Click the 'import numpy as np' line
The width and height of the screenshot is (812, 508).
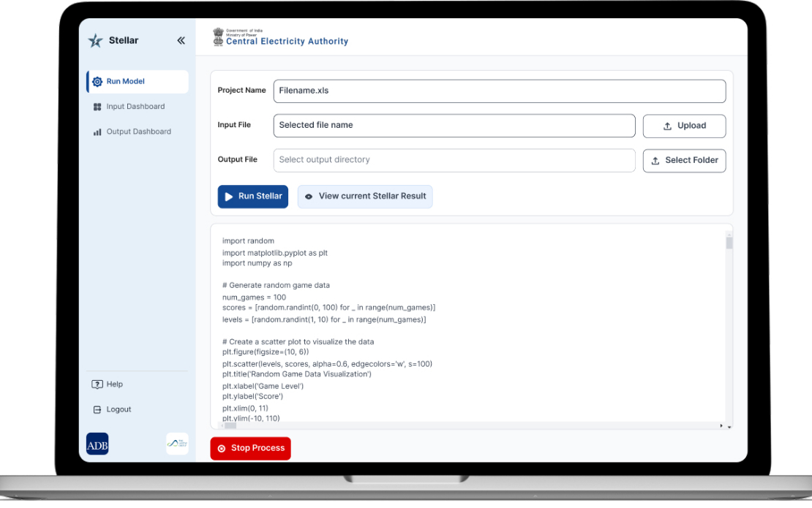point(257,263)
